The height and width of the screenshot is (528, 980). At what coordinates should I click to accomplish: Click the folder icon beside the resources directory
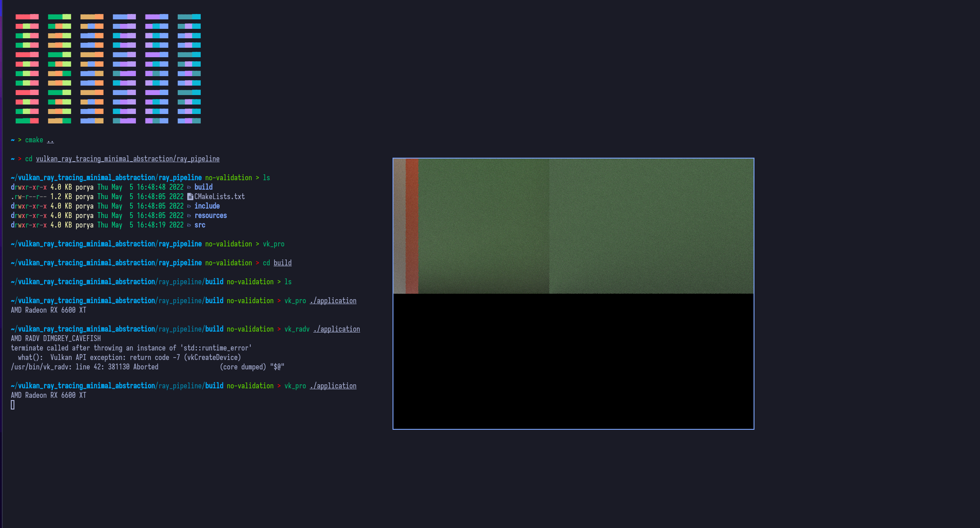190,215
